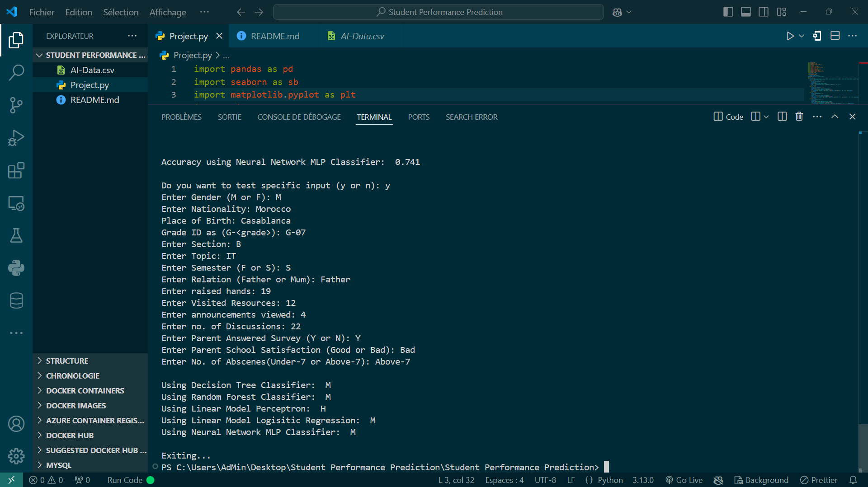This screenshot has height=487, width=868.
Task: Open terminal panel more actions
Action: click(x=817, y=117)
